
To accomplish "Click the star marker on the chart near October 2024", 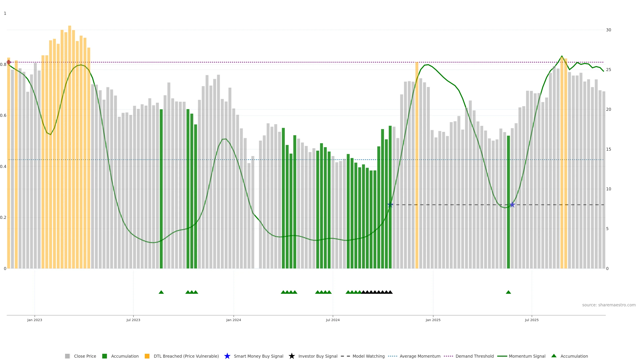I will click(390, 205).
